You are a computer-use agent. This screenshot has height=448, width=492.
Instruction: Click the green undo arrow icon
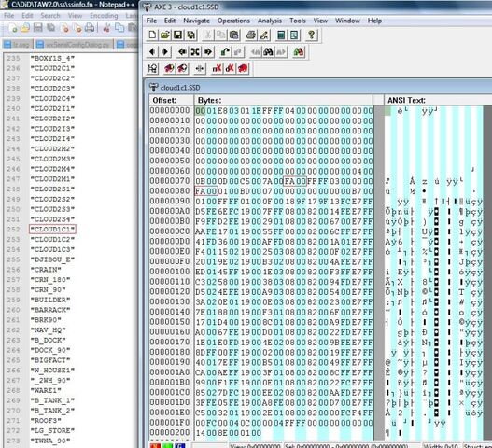(x=225, y=51)
